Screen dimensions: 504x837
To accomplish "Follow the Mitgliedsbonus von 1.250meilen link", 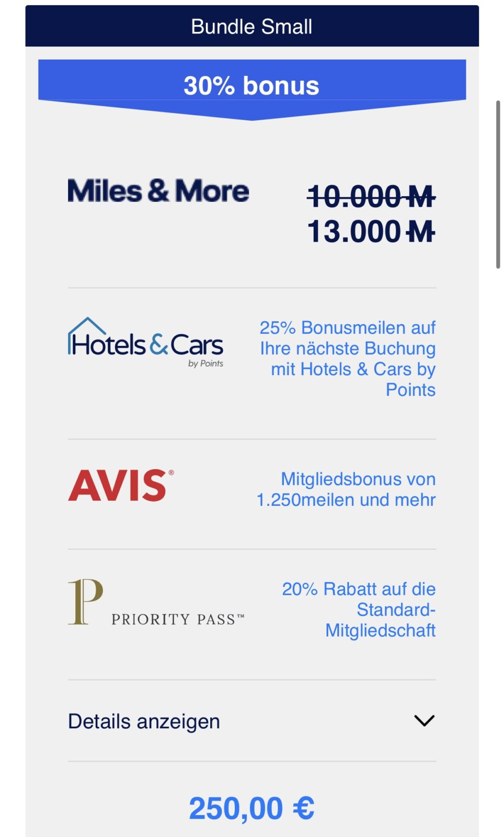I will pyautogui.click(x=346, y=489).
